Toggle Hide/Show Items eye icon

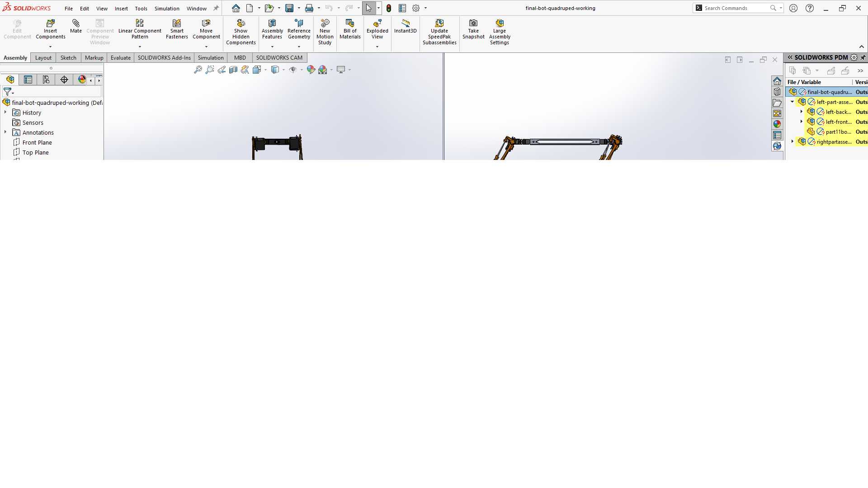pyautogui.click(x=292, y=70)
